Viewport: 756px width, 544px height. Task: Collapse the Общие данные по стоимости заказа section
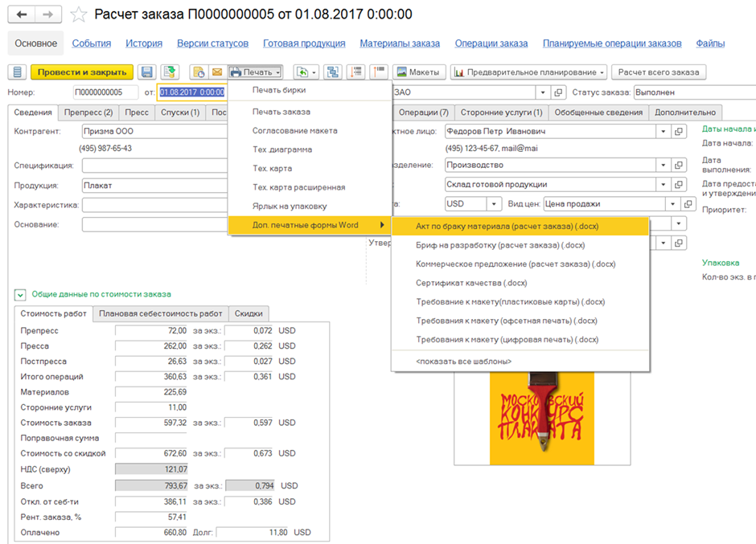(x=19, y=294)
